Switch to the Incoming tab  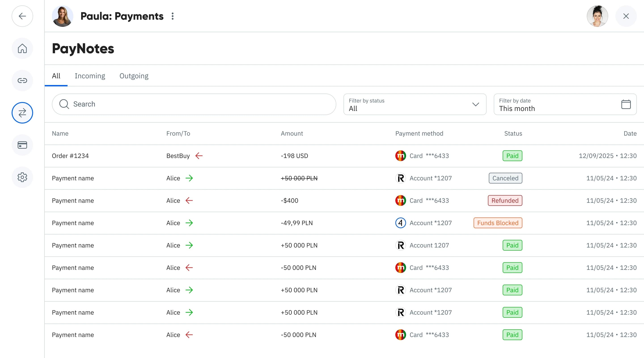(x=90, y=76)
